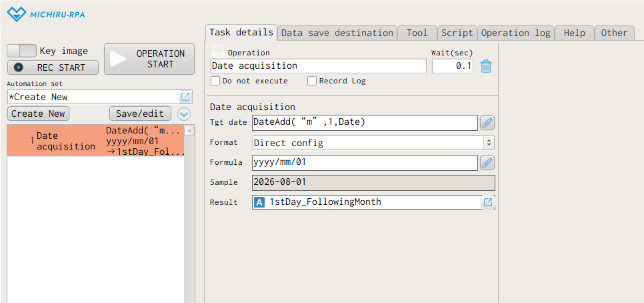Screen dimensions: 644x303
Task: Click the Formula input field
Action: [365, 163]
